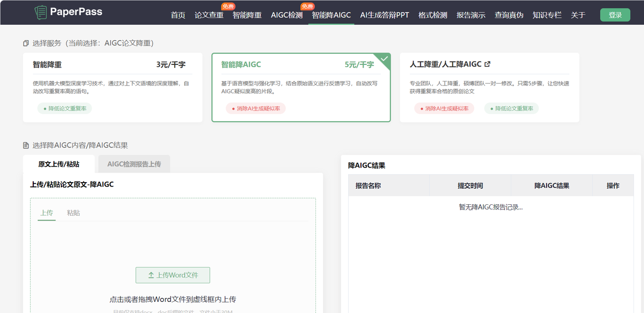644x313 pixels.
Task: Open AI生成答辩PPT nav item
Action: pos(384,15)
